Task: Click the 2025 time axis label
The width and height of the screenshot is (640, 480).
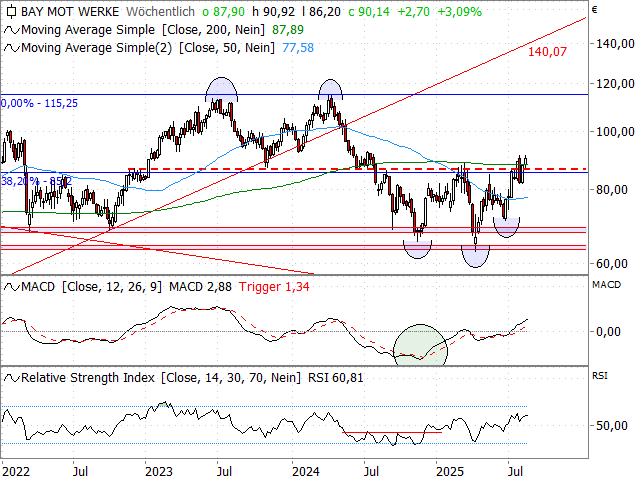Action: pyautogui.click(x=450, y=472)
